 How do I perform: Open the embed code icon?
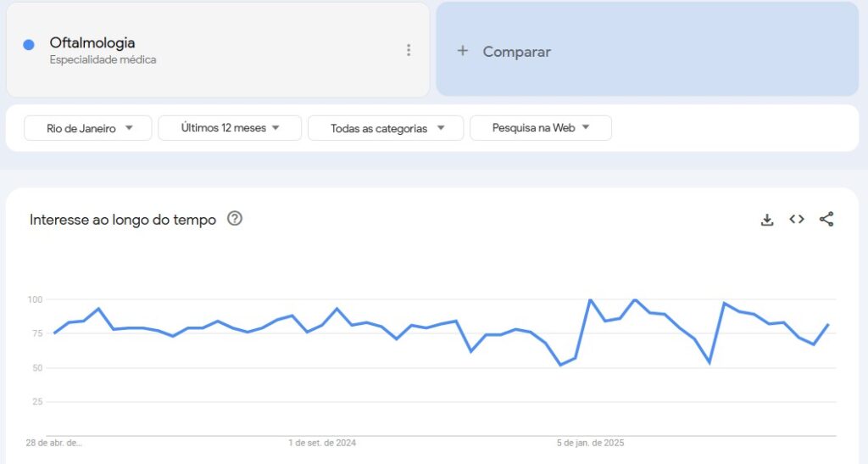coord(797,219)
